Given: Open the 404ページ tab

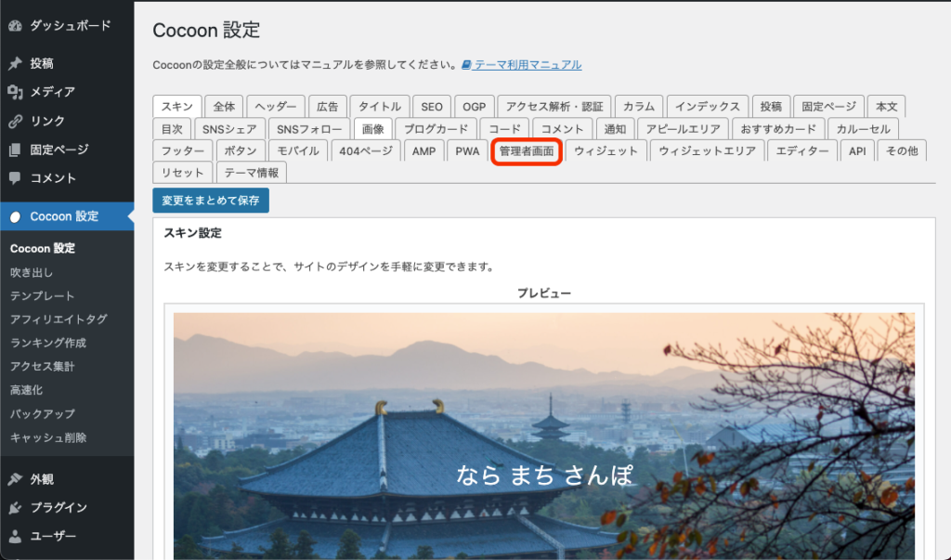Looking at the screenshot, I should [366, 151].
